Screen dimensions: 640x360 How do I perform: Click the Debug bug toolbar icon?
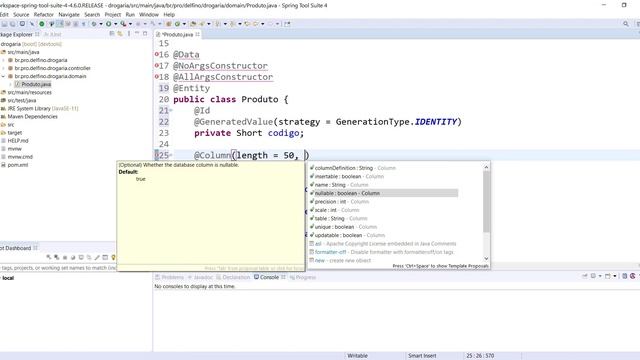(94, 24)
